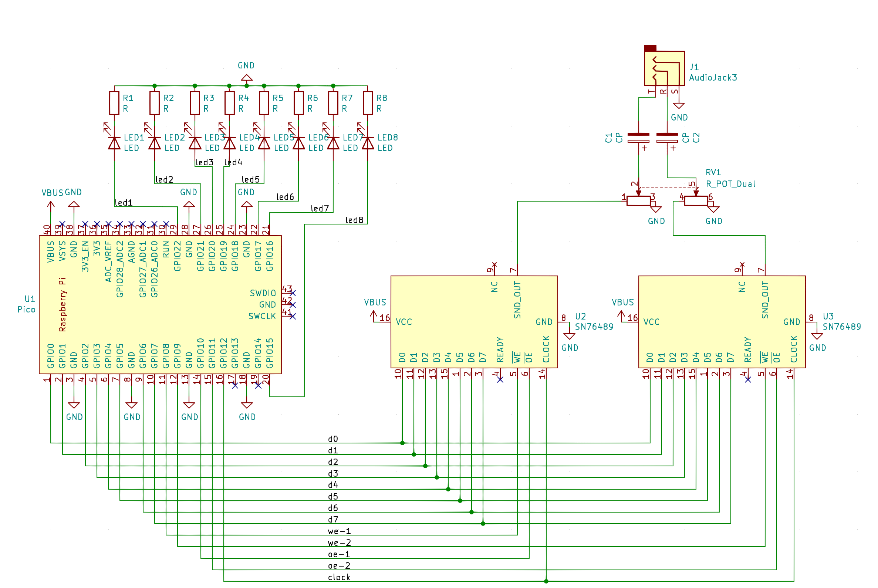Select the 'led8' net label
The width and height of the screenshot is (878, 588).
tap(354, 220)
